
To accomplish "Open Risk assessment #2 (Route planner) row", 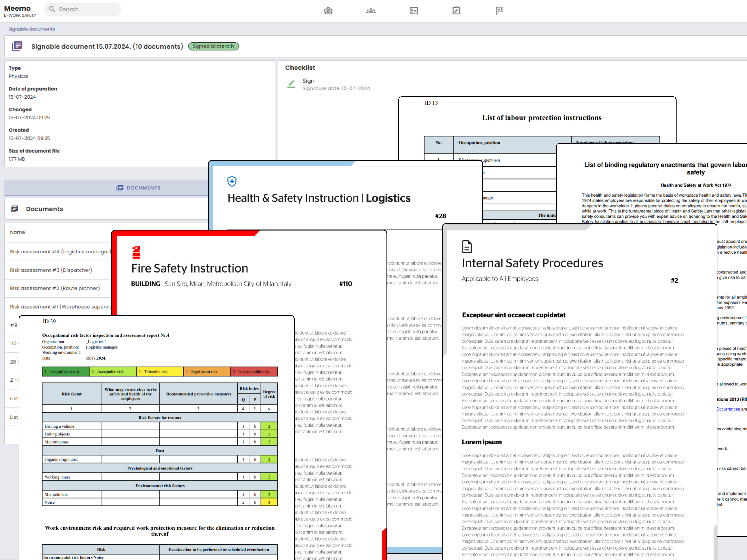I will (x=55, y=288).
